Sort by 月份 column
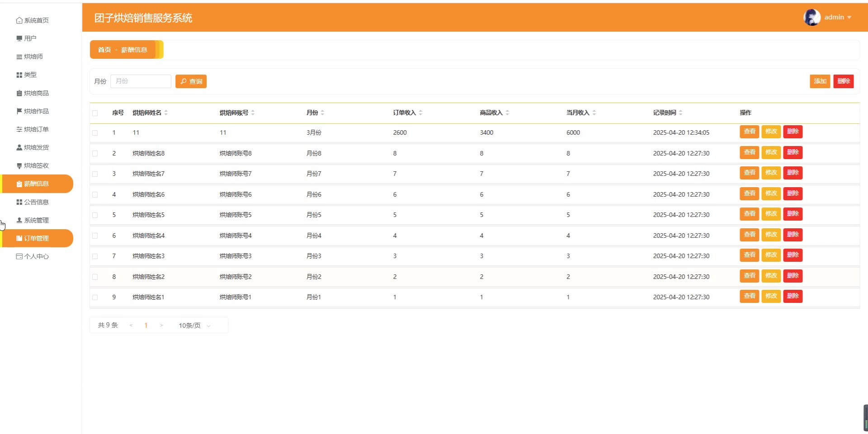 click(x=322, y=113)
